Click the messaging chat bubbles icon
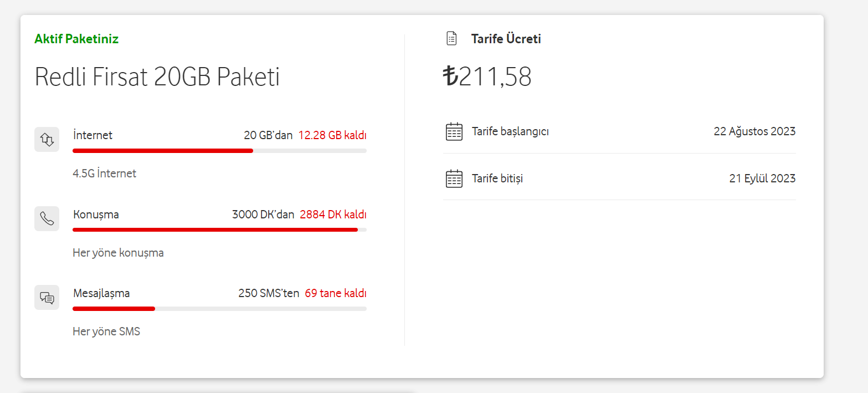Screen dimensions: 868x393 coord(47,298)
